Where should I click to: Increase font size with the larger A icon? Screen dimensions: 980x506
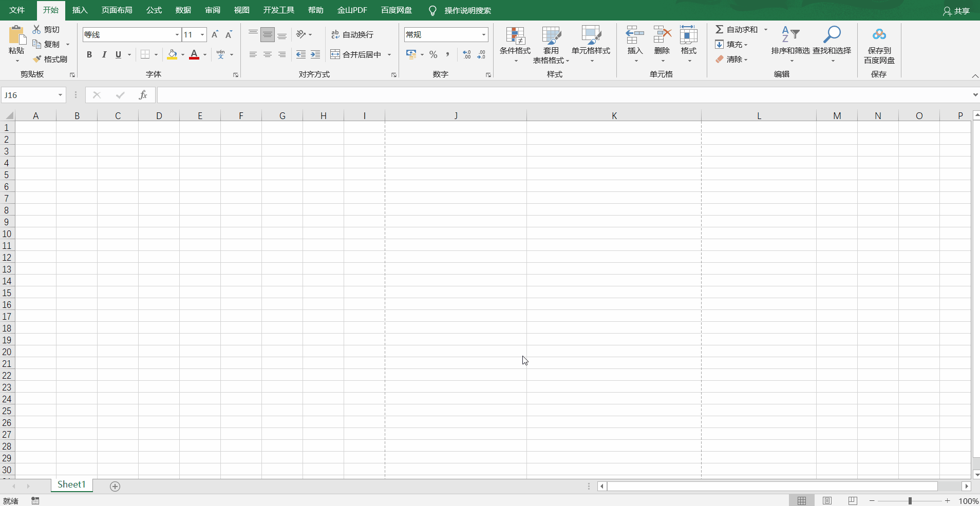pyautogui.click(x=215, y=34)
